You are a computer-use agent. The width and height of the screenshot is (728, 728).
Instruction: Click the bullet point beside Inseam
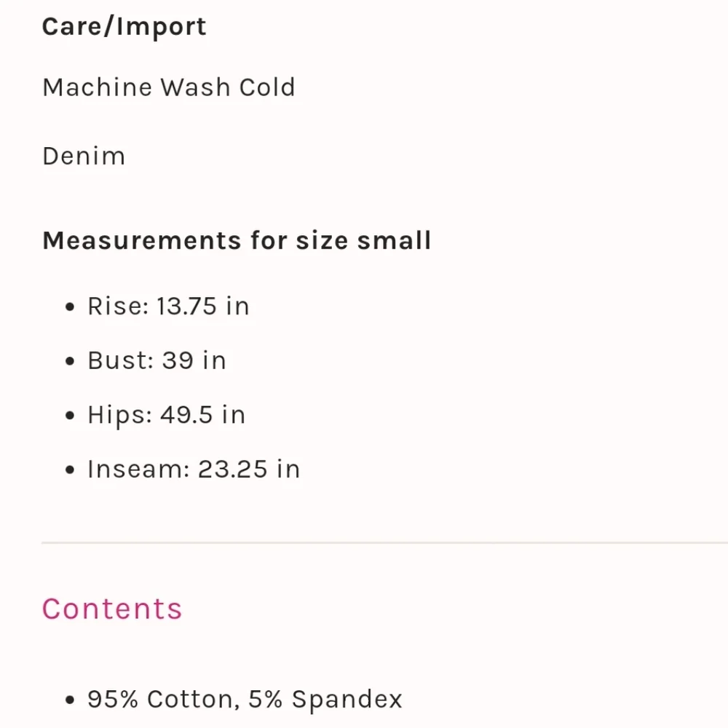(x=70, y=470)
